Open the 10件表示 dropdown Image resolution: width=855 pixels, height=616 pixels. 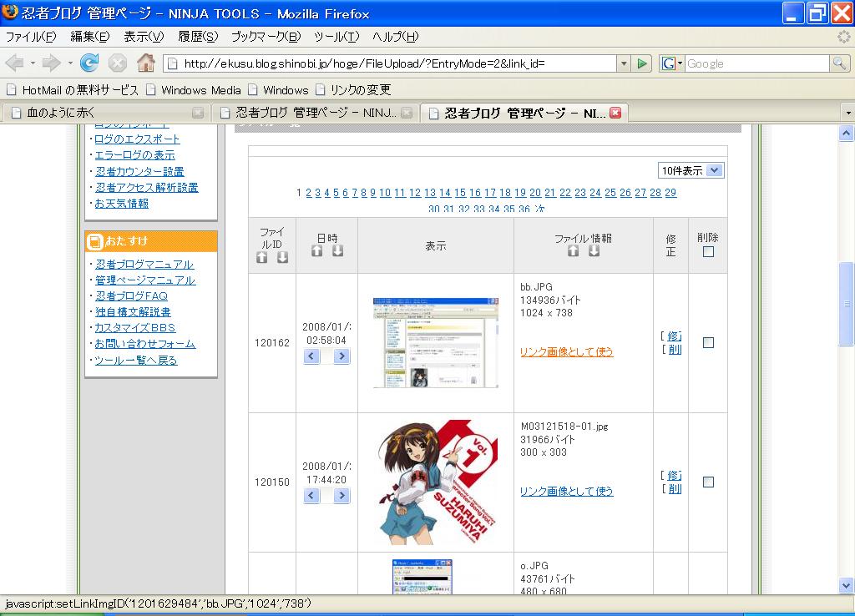691,170
